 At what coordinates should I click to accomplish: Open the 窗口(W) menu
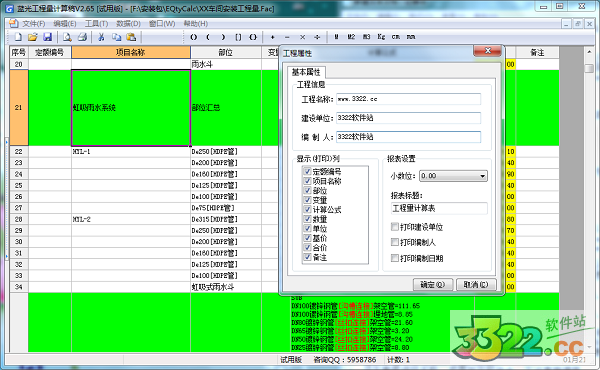pos(162,24)
